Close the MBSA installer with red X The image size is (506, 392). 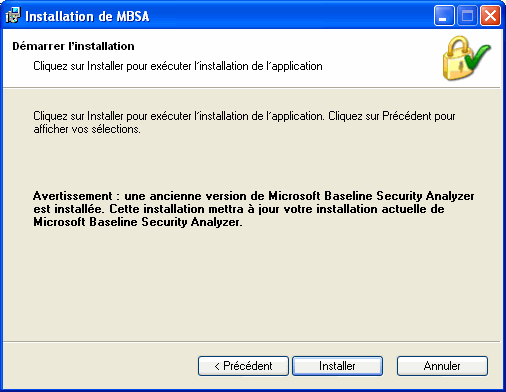pos(490,16)
